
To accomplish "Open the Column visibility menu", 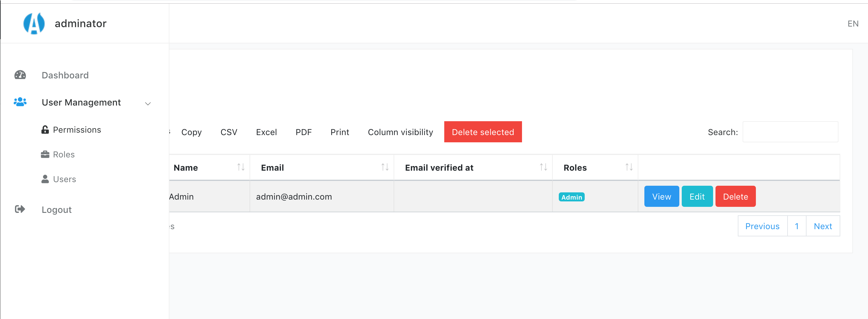I will click(x=400, y=132).
